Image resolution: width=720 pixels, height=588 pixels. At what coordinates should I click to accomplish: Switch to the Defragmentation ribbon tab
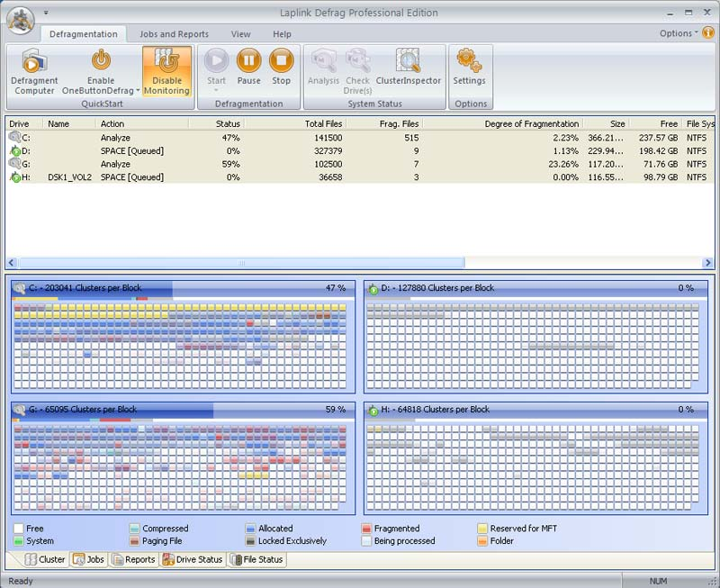(84, 34)
